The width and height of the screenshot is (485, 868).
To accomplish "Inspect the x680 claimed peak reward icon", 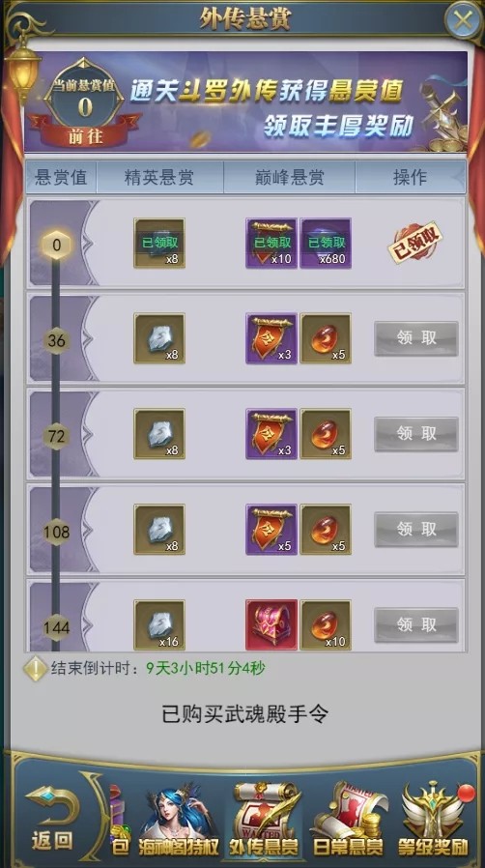I will [326, 243].
